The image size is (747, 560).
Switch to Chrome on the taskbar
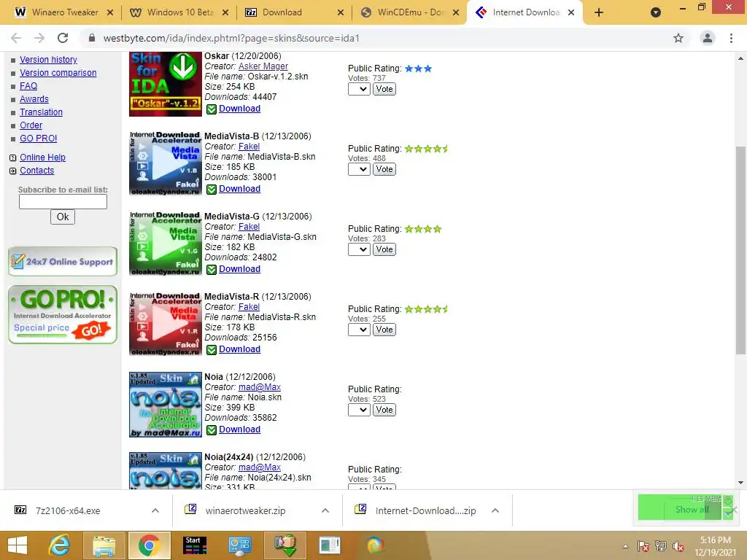coord(149,545)
